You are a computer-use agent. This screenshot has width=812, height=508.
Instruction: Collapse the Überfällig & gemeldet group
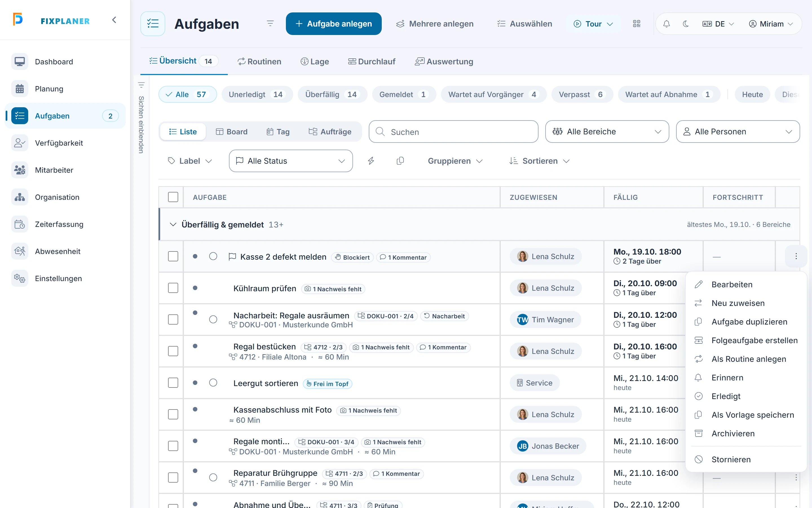click(x=173, y=224)
